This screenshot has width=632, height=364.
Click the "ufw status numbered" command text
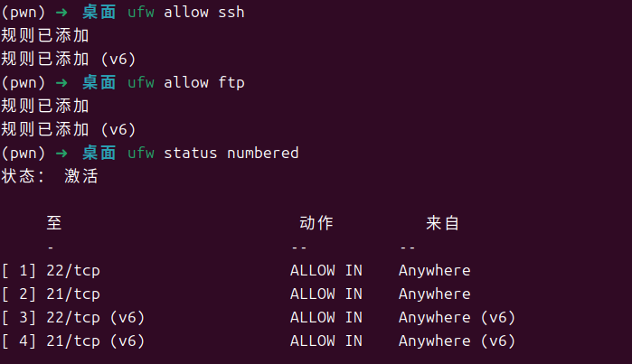(213, 153)
